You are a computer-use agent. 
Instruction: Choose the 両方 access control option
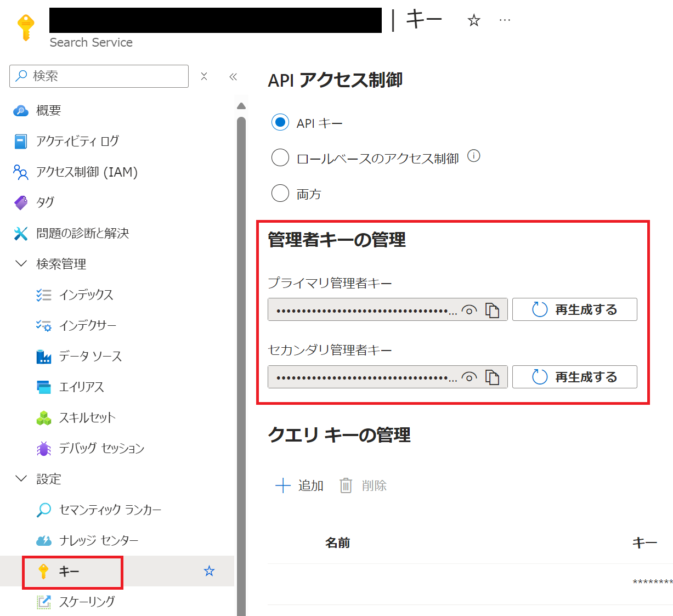point(280,193)
